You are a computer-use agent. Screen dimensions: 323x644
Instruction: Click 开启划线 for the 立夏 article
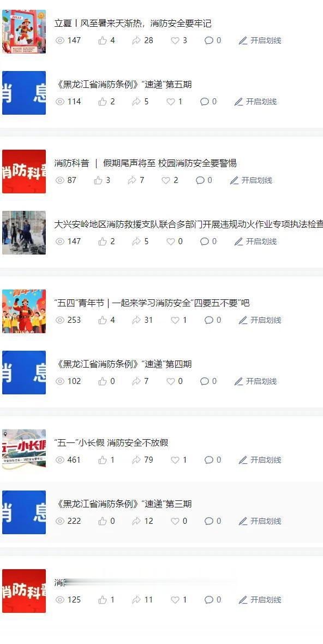pos(260,40)
